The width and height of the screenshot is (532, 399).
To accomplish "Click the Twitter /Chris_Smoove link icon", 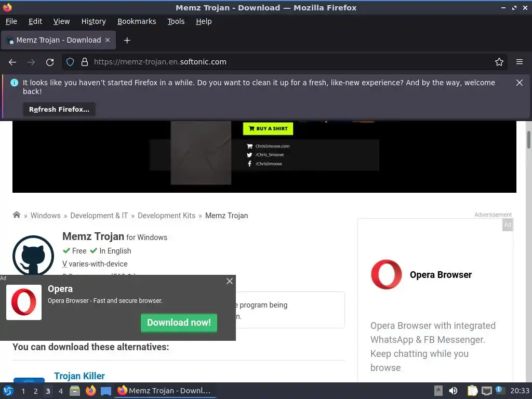I will point(249,155).
